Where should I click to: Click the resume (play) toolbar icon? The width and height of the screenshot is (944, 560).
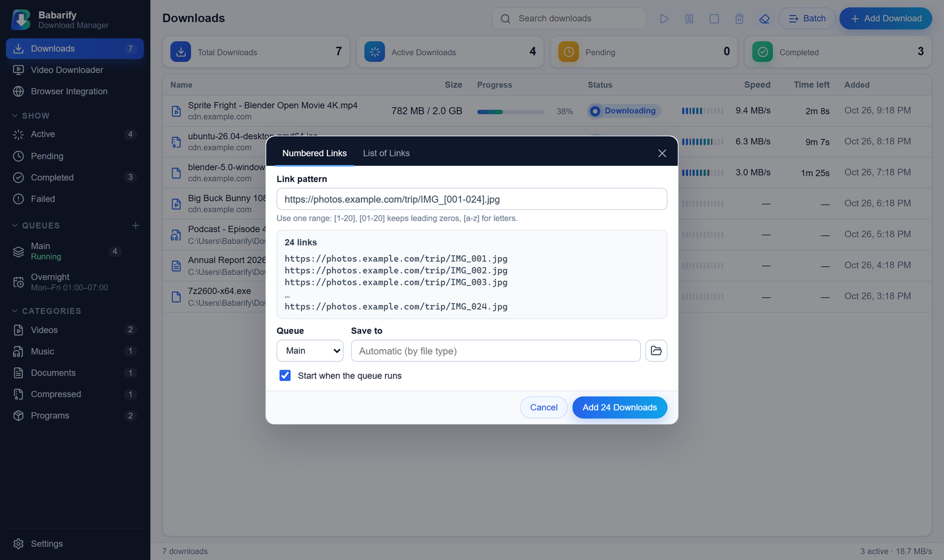tap(664, 19)
